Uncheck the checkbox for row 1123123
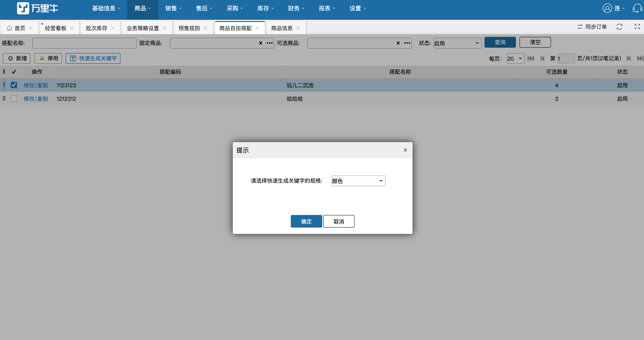The height and width of the screenshot is (340, 644). click(x=14, y=85)
